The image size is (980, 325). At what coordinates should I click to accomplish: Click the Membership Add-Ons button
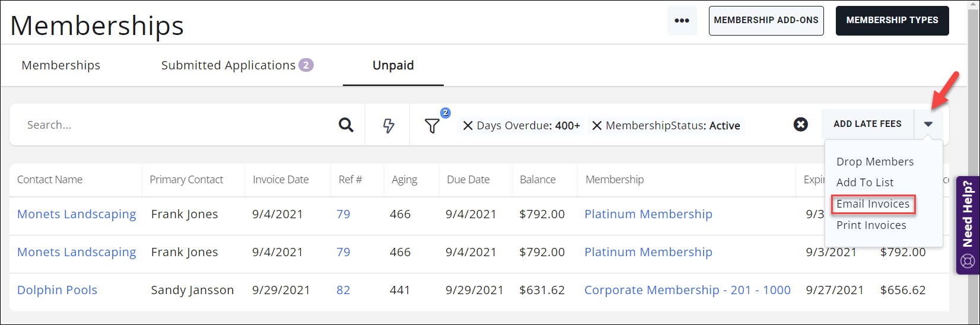766,21
